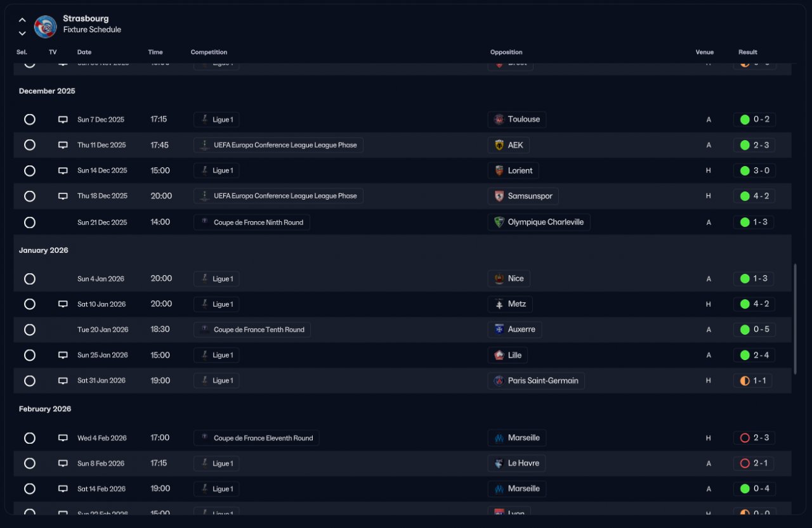This screenshot has width=812, height=528.
Task: Open Toulouse via its club badge
Action: tap(499, 120)
